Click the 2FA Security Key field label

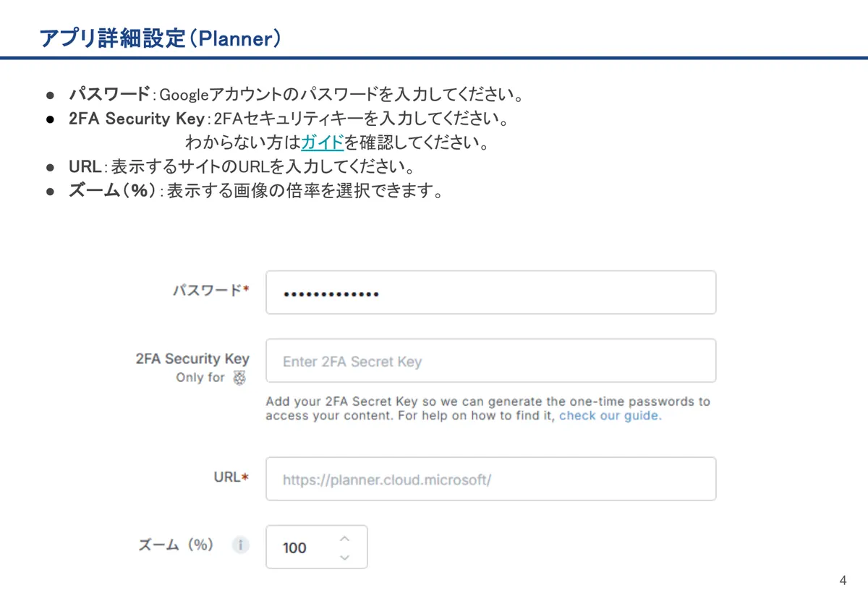tap(192, 359)
